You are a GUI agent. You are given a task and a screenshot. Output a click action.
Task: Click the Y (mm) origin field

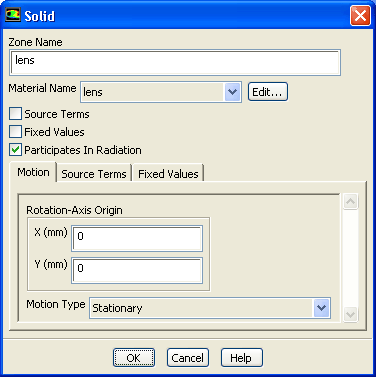(137, 270)
